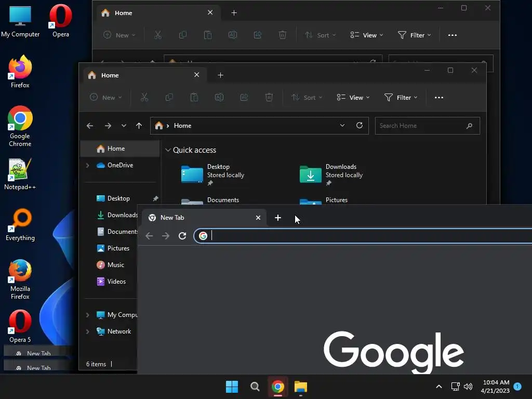Open Sort dropdown in back Explorer window

[320, 35]
